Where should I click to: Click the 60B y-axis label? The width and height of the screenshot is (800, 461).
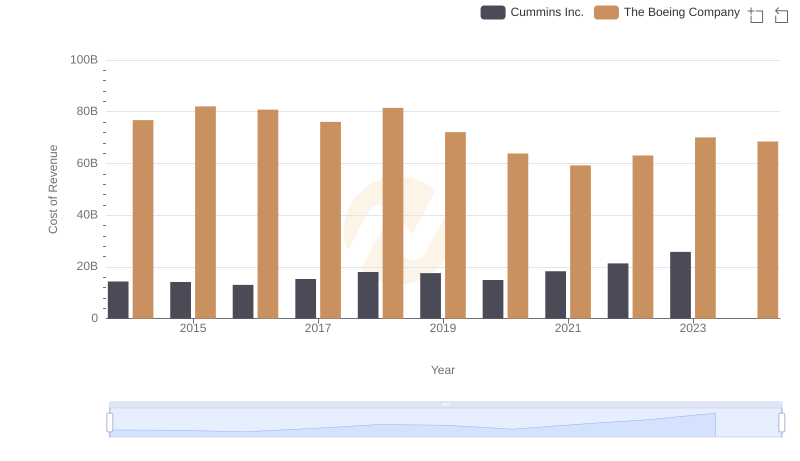[87, 163]
